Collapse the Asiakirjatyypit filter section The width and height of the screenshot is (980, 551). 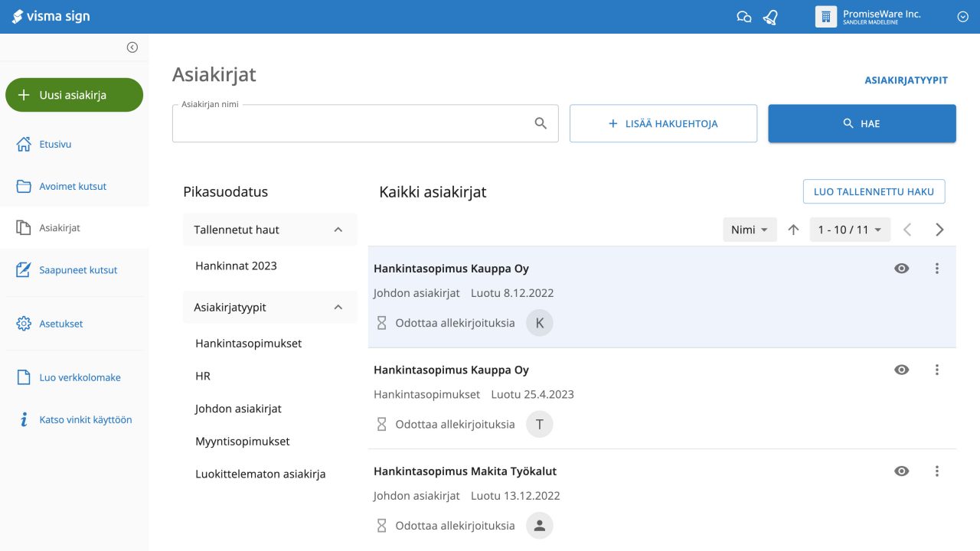338,308
